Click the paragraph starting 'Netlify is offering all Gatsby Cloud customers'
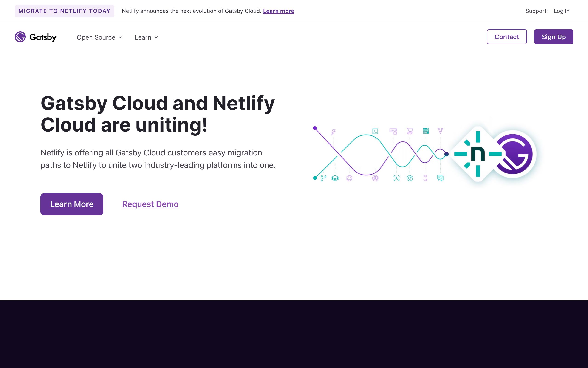588x368 pixels. pyautogui.click(x=158, y=159)
